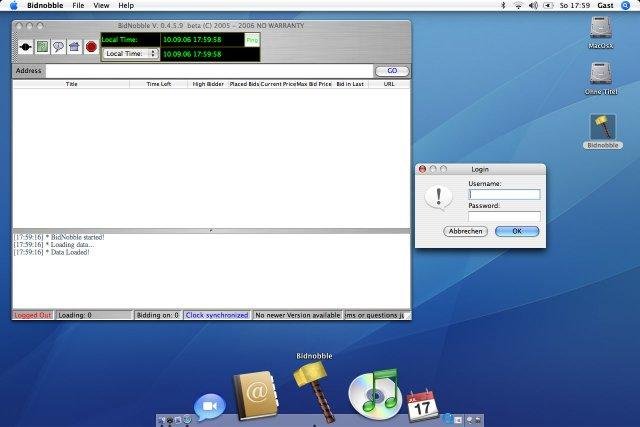Open iChat from the Dock
This screenshot has height=427, width=640.
point(209,407)
